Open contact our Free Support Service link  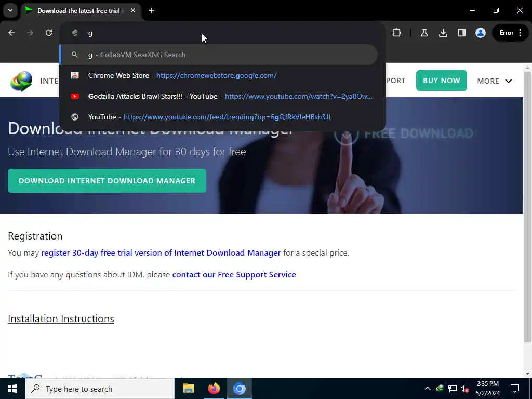(234, 274)
